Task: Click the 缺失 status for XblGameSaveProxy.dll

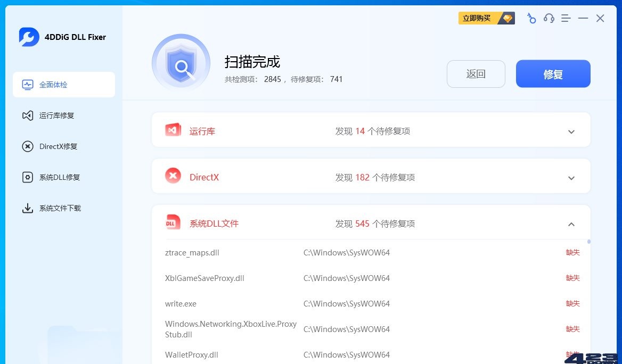Action: (573, 278)
